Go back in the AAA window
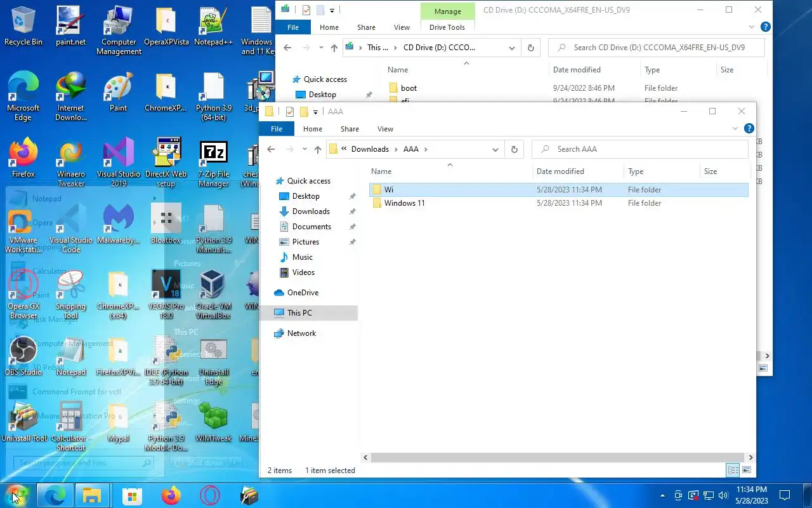The height and width of the screenshot is (508, 812). pos(271,149)
